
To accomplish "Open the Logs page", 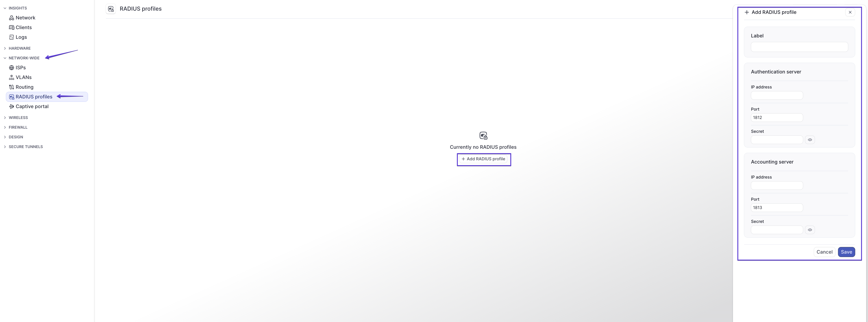I will pyautogui.click(x=47, y=37).
